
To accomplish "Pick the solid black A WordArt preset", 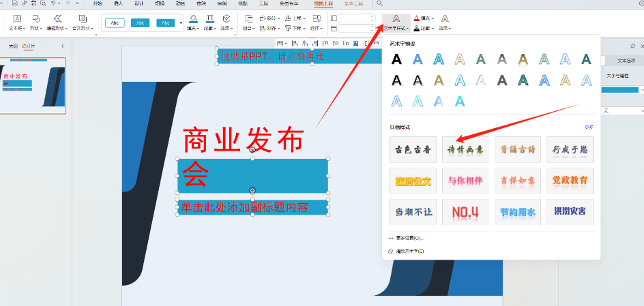I will tap(396, 59).
